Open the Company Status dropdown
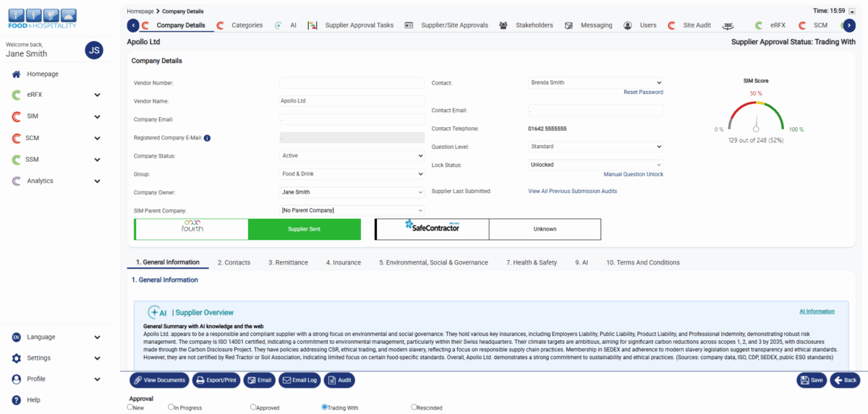The height and width of the screenshot is (414, 868). 352,155
